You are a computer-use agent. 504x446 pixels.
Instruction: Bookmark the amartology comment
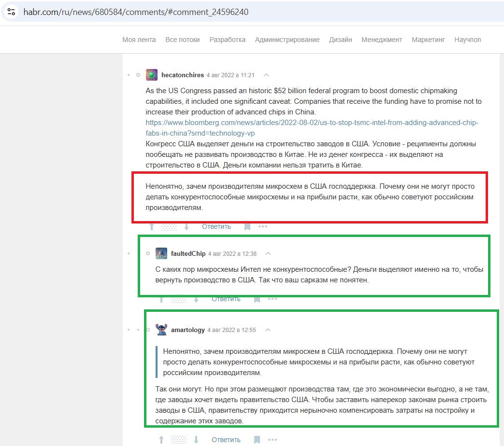coord(257,440)
